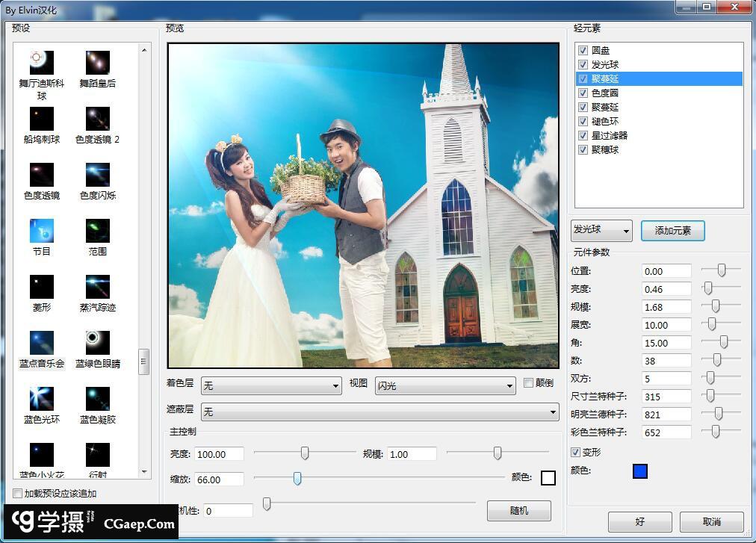Expand the 视图 闪光 dropdown

445,385
